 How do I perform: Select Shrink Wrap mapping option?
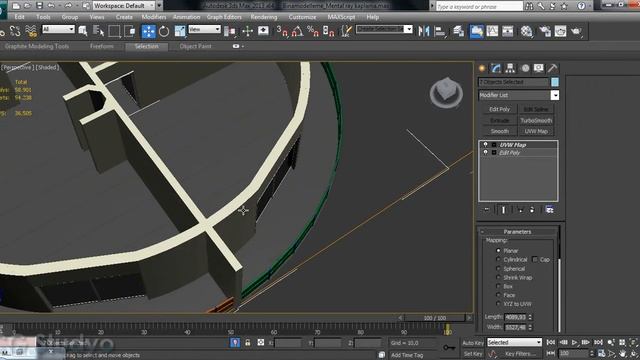[x=498, y=277]
